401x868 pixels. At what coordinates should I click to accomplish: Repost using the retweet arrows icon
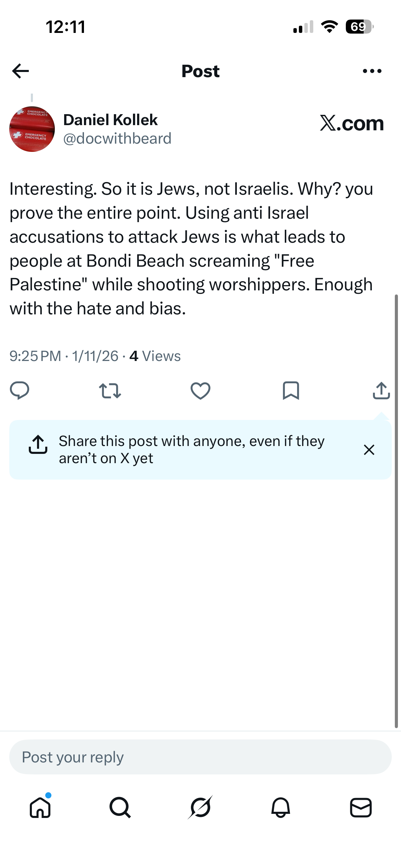(110, 391)
